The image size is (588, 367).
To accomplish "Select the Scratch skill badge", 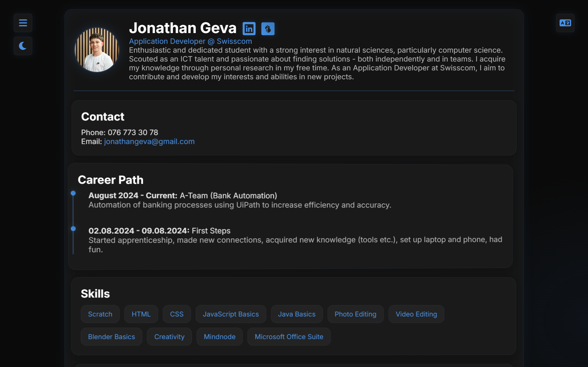I will (x=100, y=314).
